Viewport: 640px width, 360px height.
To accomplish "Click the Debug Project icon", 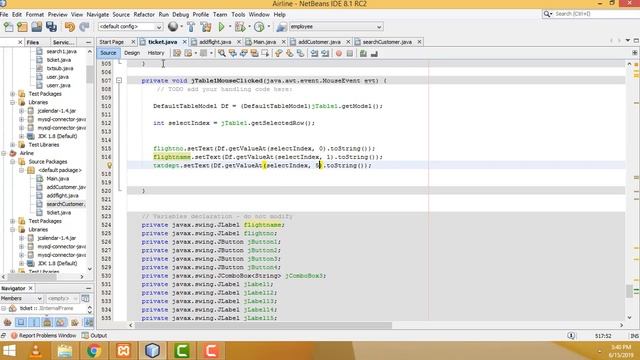I will pyautogui.click(x=240, y=27).
